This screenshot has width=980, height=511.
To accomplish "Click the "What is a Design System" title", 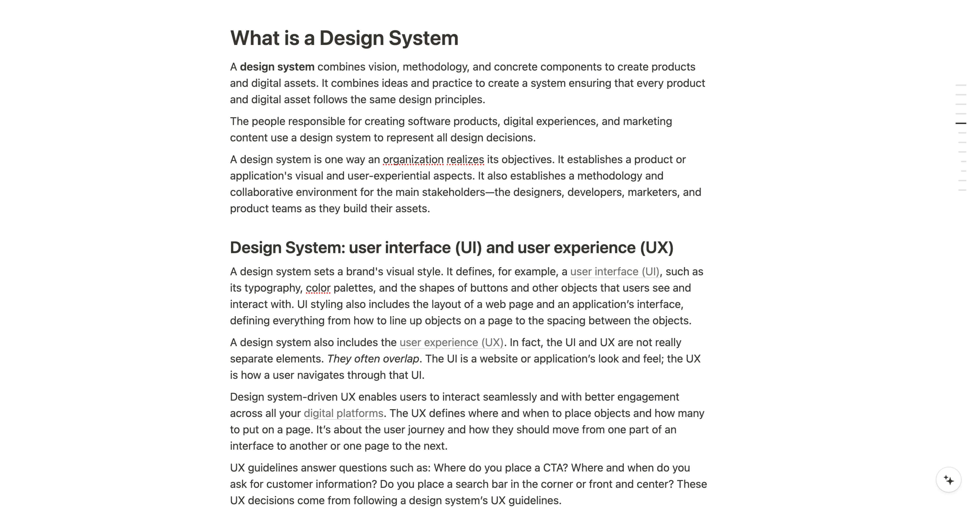I will (344, 38).
